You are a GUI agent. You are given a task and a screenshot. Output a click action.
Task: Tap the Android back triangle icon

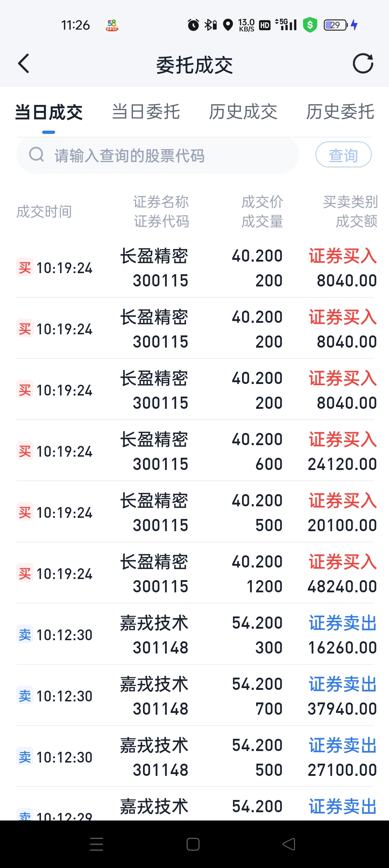pyautogui.click(x=289, y=844)
